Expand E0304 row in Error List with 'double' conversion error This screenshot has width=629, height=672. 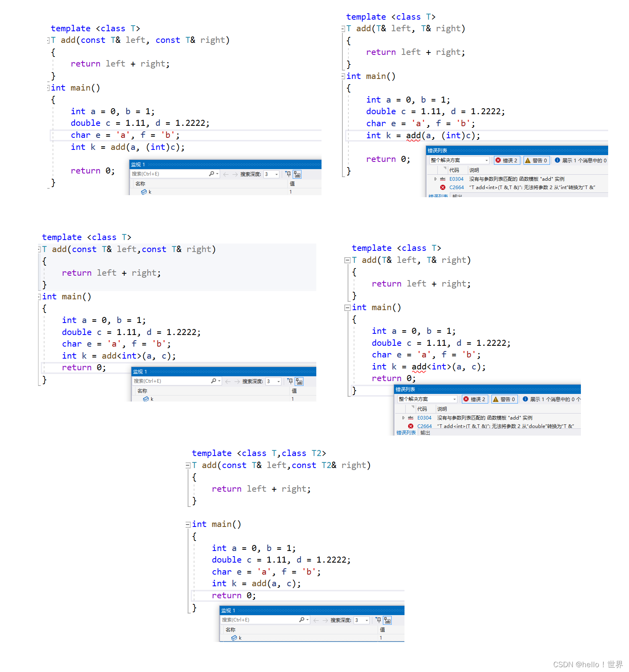403,418
